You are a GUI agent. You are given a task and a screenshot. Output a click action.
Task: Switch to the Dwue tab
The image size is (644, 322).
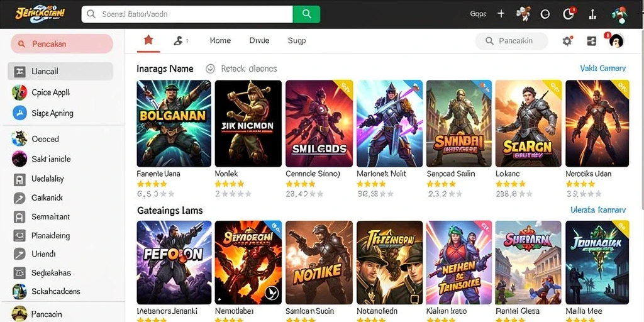[259, 40]
